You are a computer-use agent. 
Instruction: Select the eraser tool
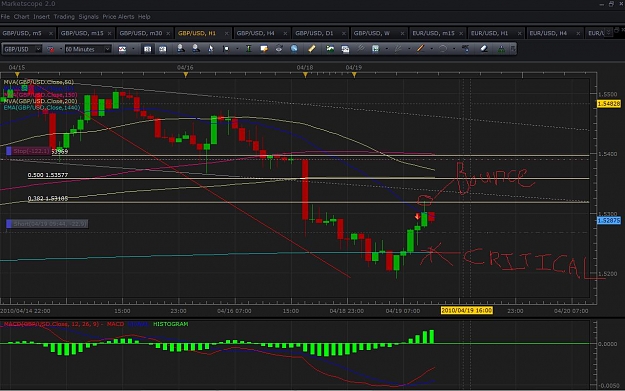[x=483, y=49]
